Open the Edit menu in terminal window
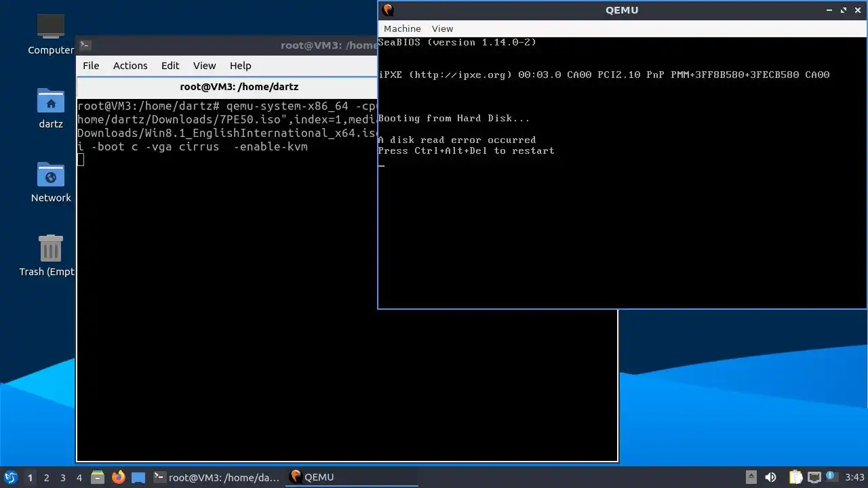This screenshot has height=488, width=868. pyautogui.click(x=170, y=66)
